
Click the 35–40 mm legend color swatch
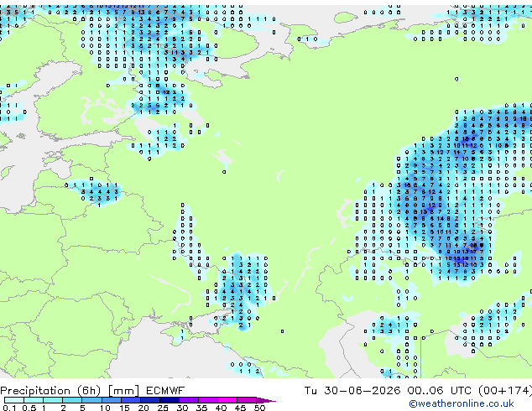208,400
